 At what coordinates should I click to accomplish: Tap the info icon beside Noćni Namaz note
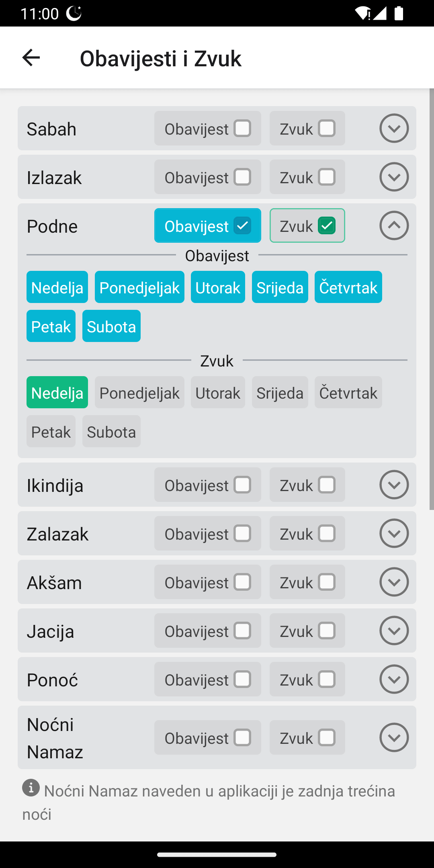[x=31, y=788]
